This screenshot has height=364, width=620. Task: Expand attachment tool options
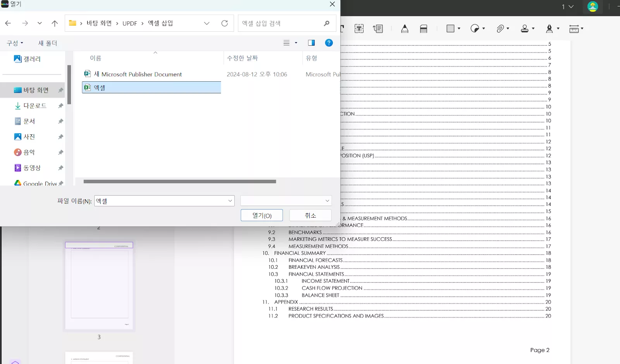[x=508, y=28]
